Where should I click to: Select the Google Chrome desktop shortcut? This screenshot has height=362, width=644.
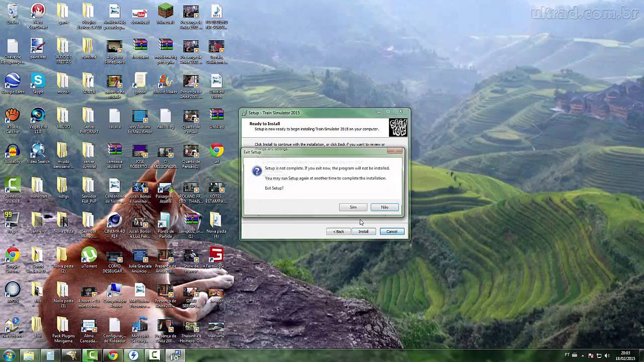click(x=13, y=260)
